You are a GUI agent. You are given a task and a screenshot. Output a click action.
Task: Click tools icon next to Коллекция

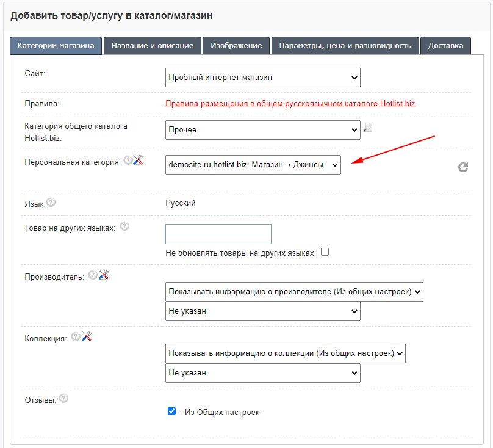(86, 336)
